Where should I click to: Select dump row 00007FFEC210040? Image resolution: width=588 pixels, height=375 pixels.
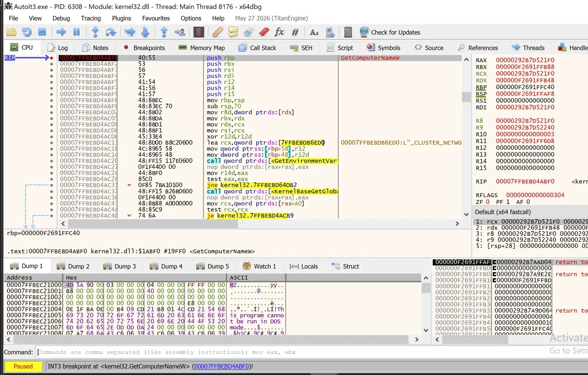point(144,309)
